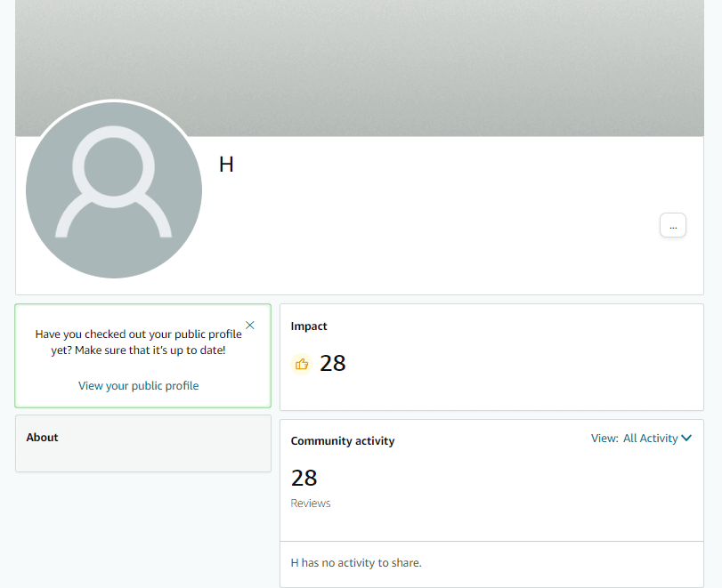This screenshot has width=722, height=588.
Task: Click the H link in the activity message
Action: click(295, 562)
